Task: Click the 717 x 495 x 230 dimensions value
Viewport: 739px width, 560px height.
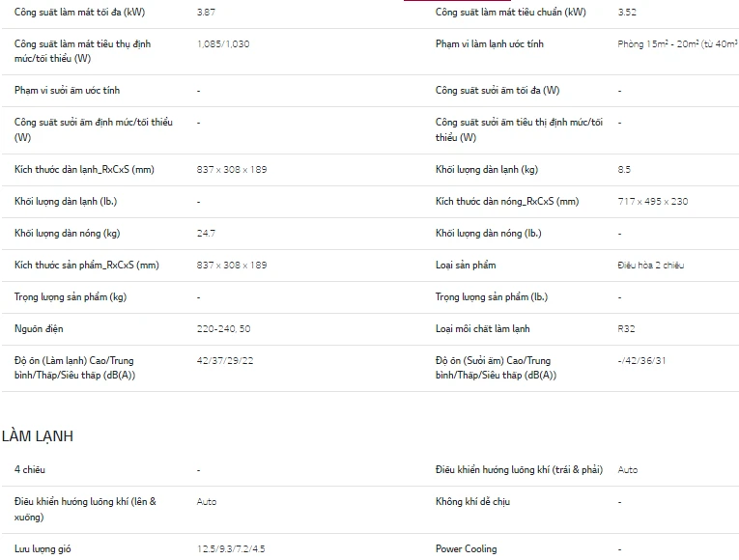Action: pos(653,202)
